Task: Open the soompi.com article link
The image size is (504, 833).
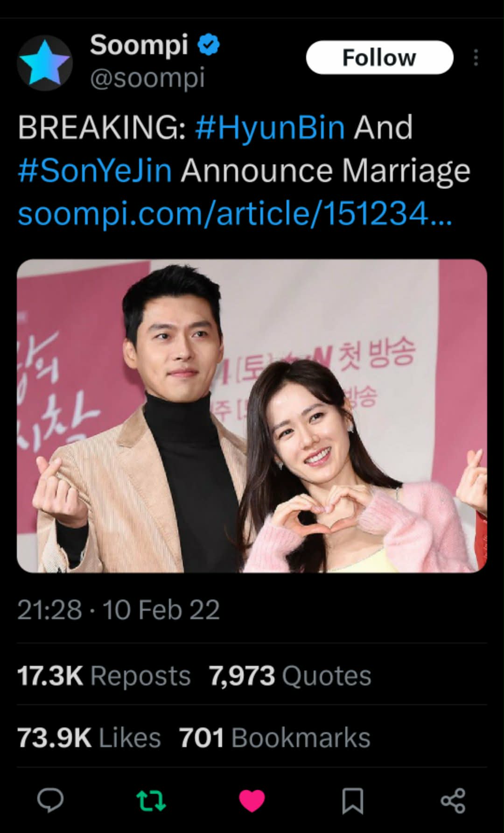Action: (235, 213)
